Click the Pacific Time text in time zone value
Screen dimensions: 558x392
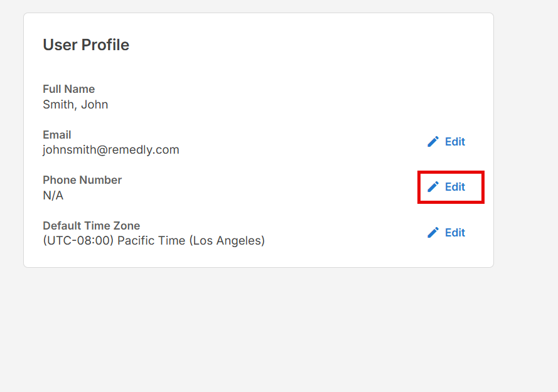click(x=151, y=241)
